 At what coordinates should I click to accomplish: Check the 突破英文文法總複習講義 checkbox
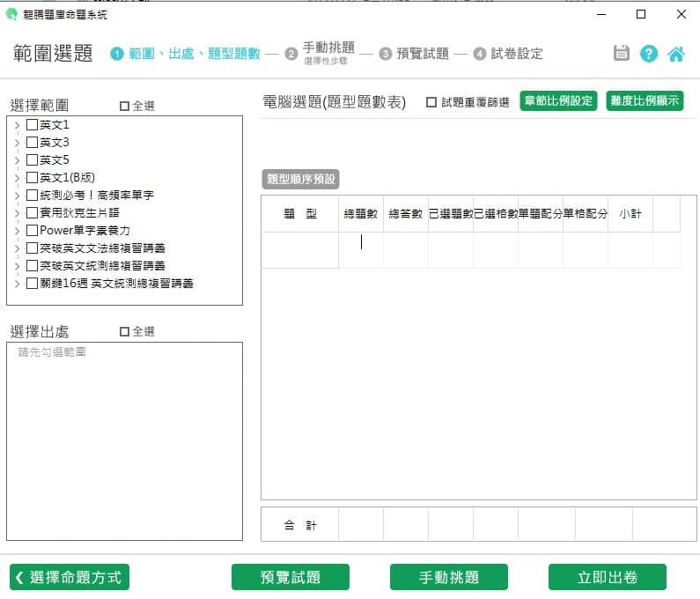pyautogui.click(x=32, y=248)
